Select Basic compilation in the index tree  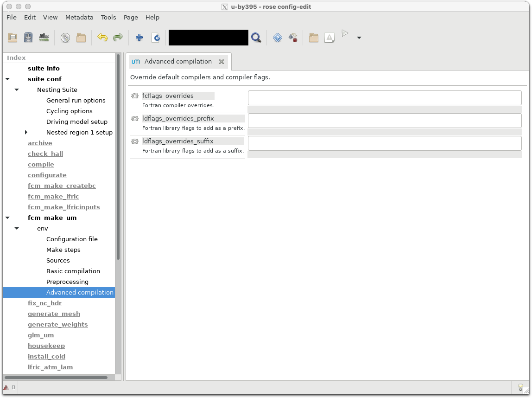(73, 271)
